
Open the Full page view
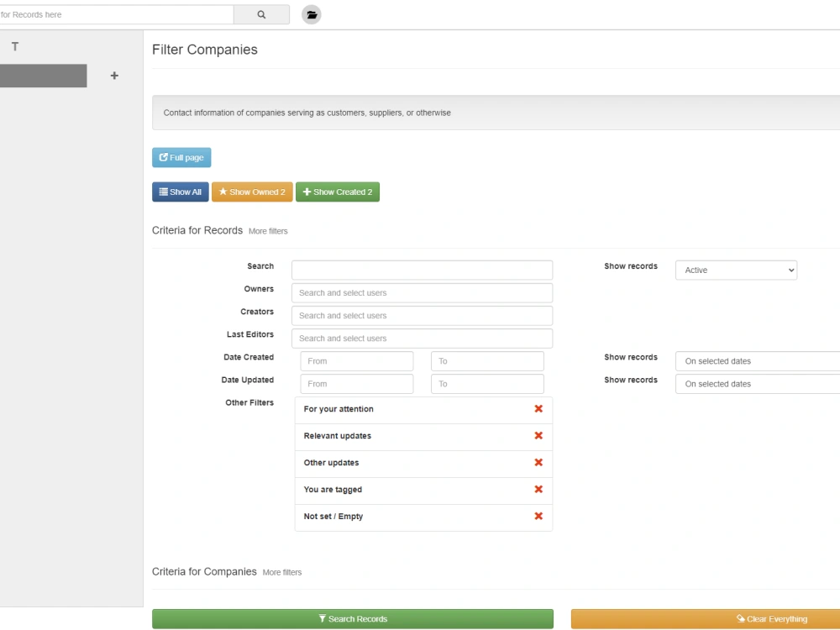(181, 158)
